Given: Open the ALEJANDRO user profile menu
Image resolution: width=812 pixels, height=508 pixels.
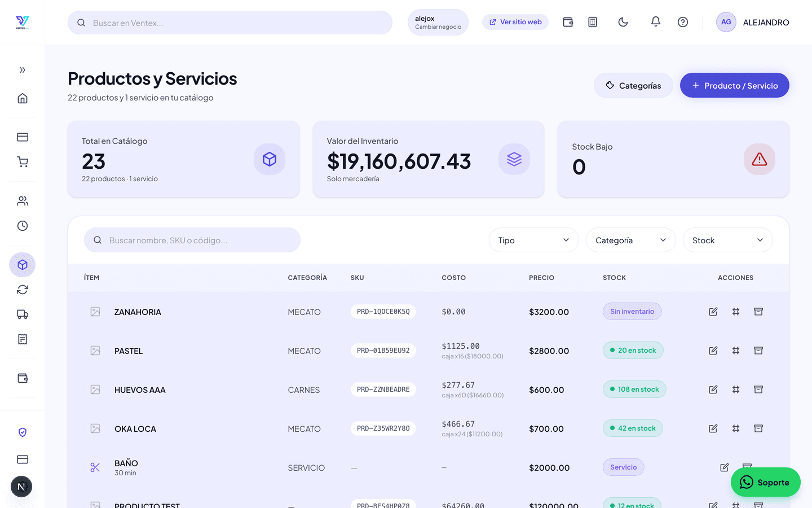Looking at the screenshot, I should pyautogui.click(x=753, y=23).
